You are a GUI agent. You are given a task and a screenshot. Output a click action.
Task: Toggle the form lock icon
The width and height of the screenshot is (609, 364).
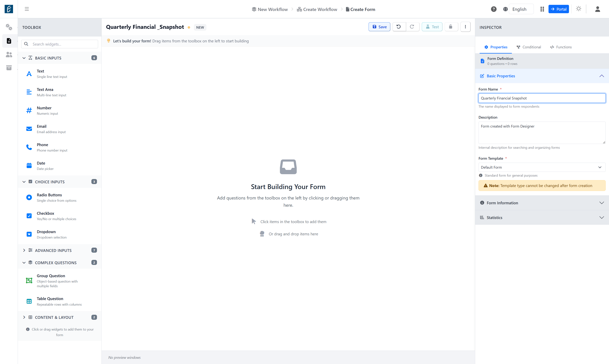point(451,27)
